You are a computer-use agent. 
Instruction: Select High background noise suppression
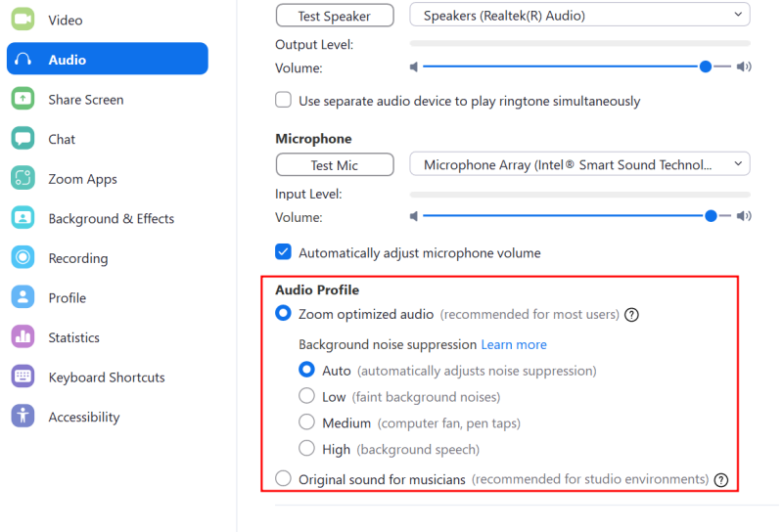coord(306,448)
